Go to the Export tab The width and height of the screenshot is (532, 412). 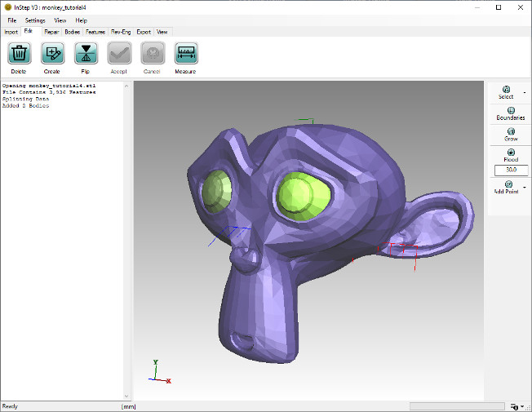(144, 31)
